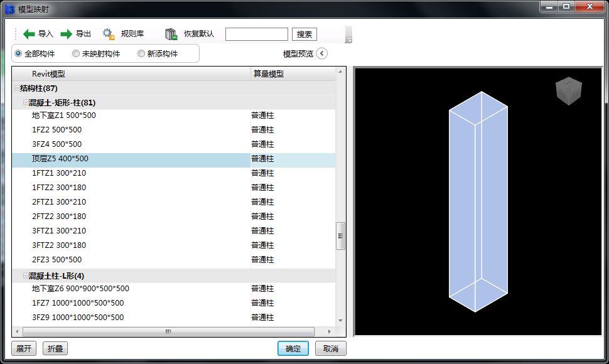Click the horizontal scroll left arrow

point(17,331)
